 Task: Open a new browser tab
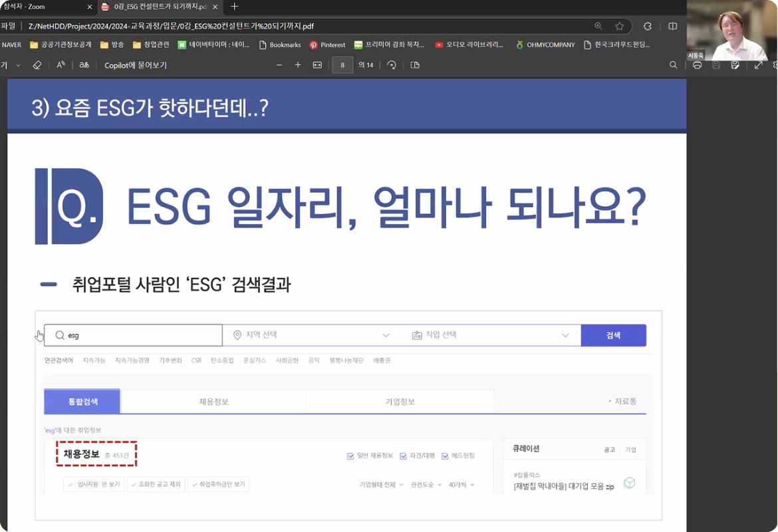[234, 7]
